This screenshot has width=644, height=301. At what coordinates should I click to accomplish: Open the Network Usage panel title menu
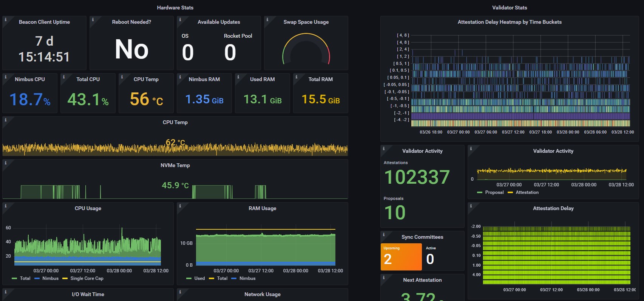[x=262, y=294]
